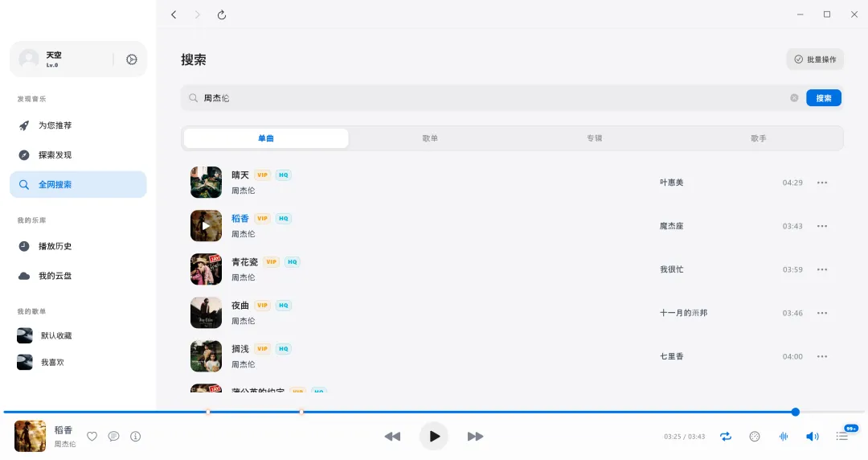Click the 夜曲 album cover
The width and height of the screenshot is (868, 460).
point(206,313)
